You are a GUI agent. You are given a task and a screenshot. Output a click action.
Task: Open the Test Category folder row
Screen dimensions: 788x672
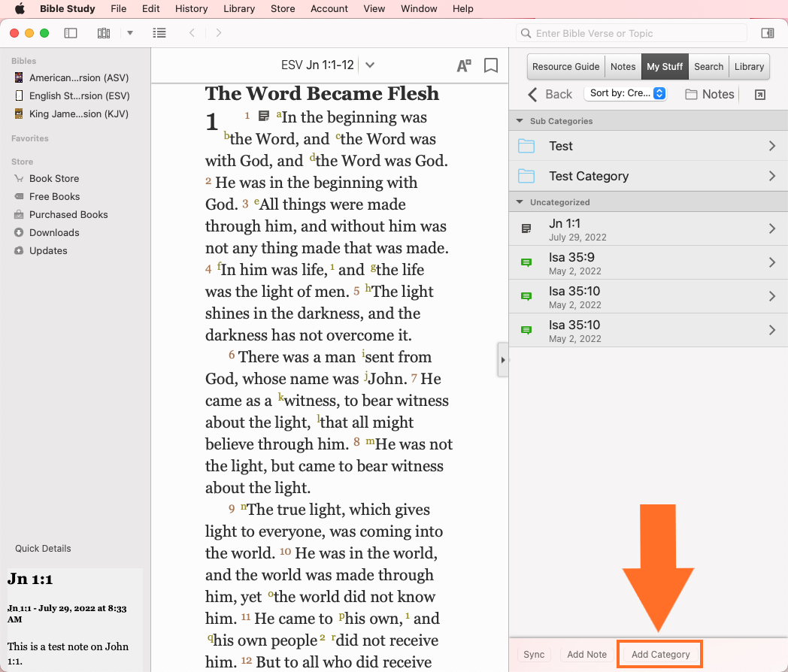point(648,176)
